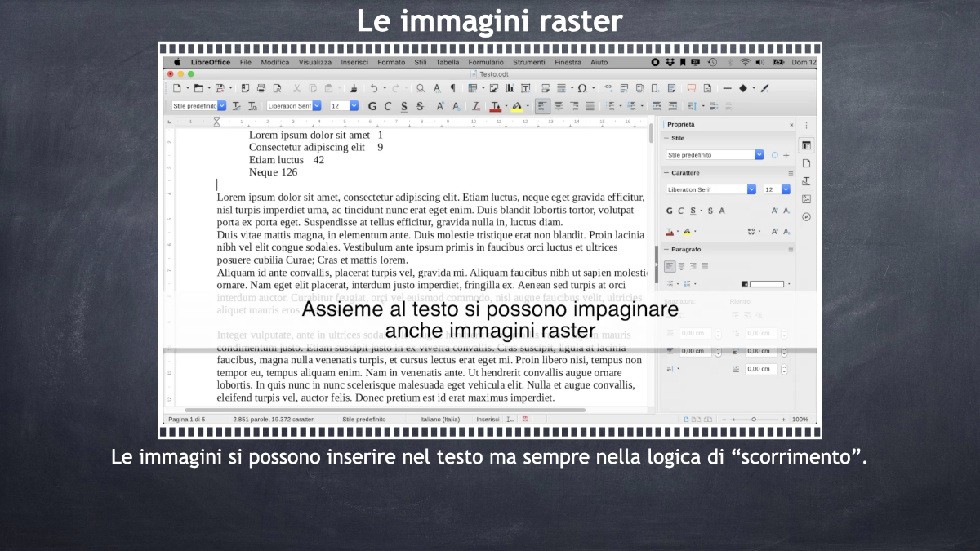Toggle left alignment in Paragrafo panel
This screenshot has height=551, width=980.
[670, 266]
